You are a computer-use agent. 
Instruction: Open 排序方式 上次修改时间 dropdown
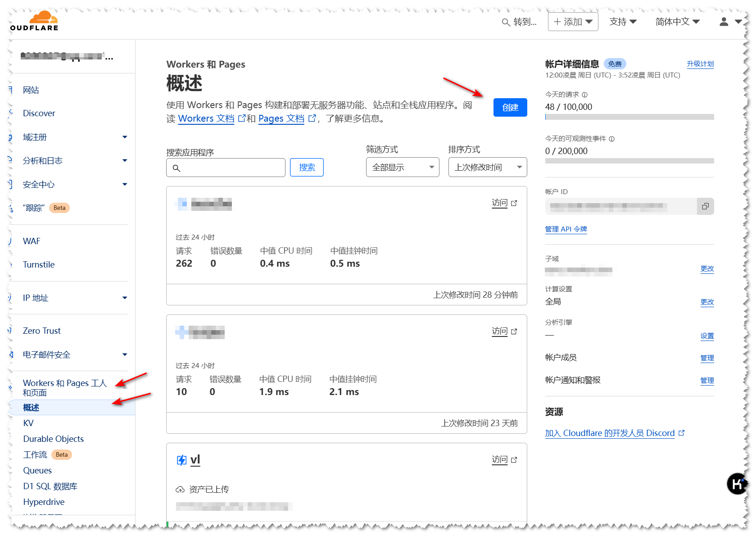click(x=488, y=167)
